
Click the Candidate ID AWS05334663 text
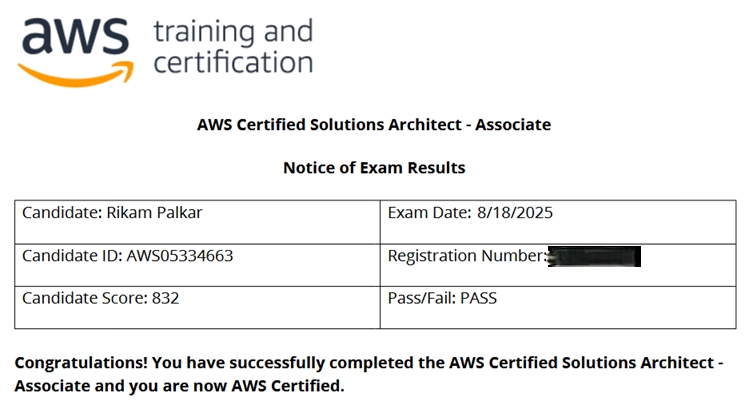click(127, 256)
